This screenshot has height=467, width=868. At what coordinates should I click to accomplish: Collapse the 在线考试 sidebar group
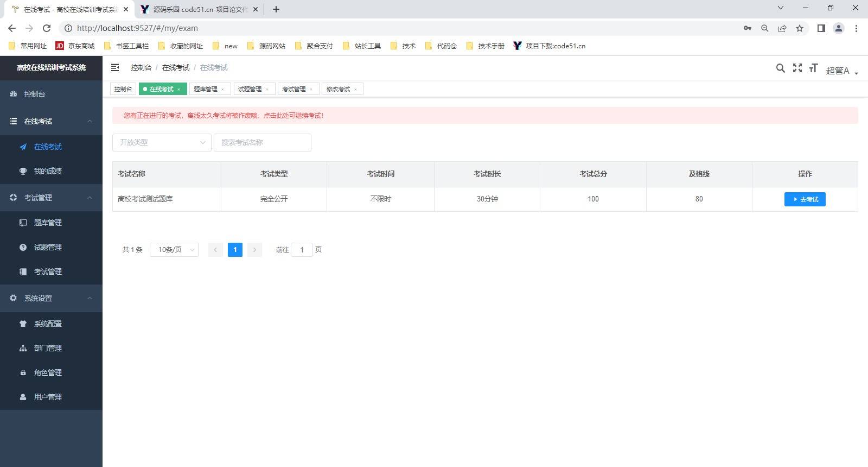pos(51,121)
